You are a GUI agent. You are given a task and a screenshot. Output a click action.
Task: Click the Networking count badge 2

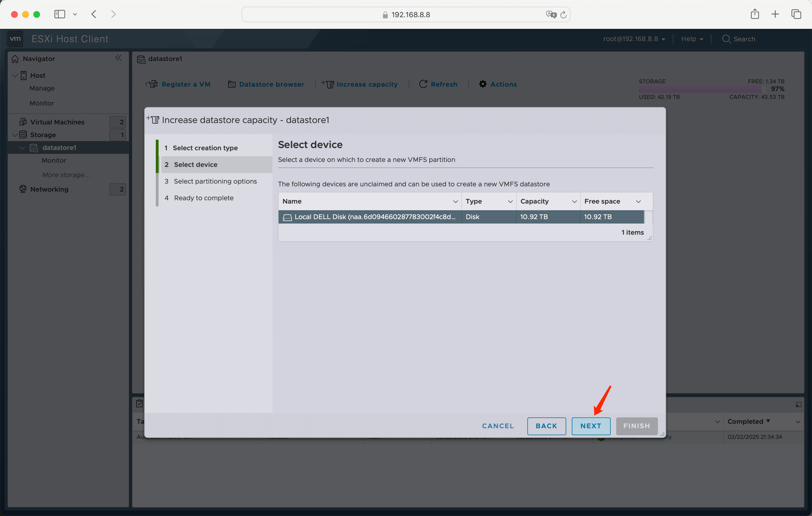[118, 189]
